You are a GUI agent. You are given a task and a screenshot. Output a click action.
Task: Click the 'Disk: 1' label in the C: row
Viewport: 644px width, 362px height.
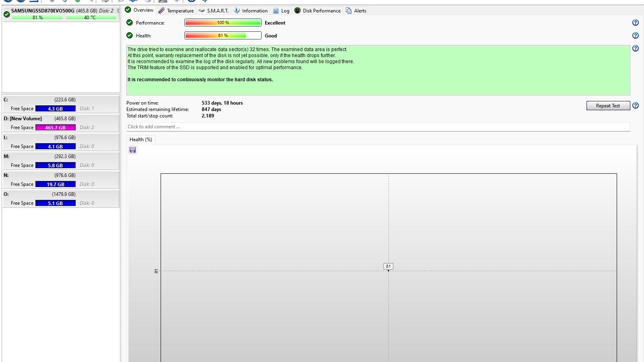pyautogui.click(x=87, y=109)
